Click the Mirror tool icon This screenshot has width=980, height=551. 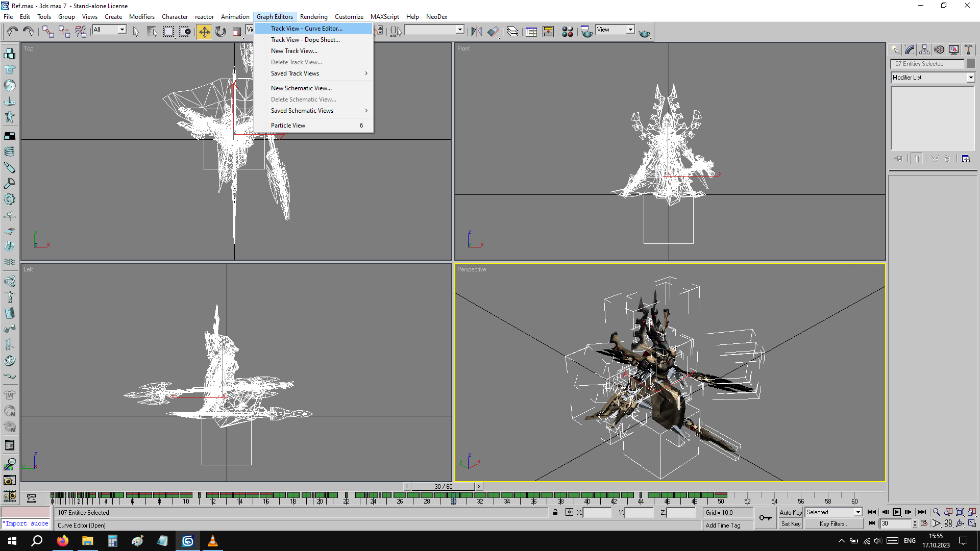pyautogui.click(x=476, y=32)
